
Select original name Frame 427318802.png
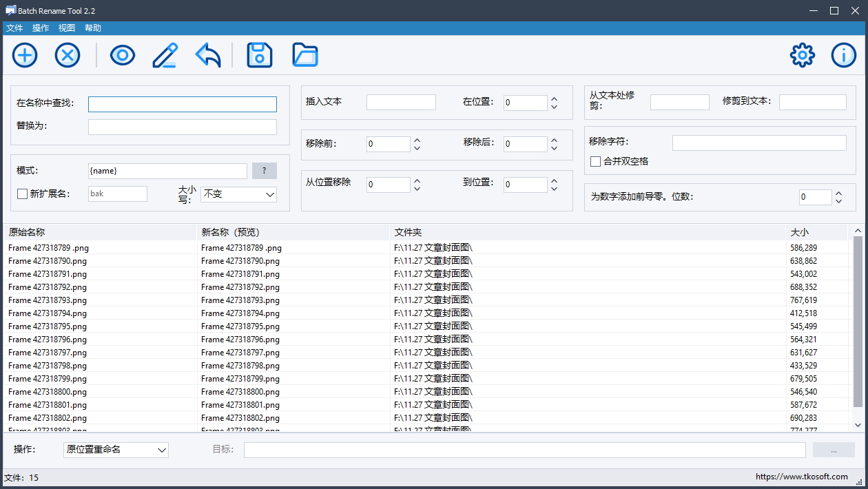[x=48, y=418]
